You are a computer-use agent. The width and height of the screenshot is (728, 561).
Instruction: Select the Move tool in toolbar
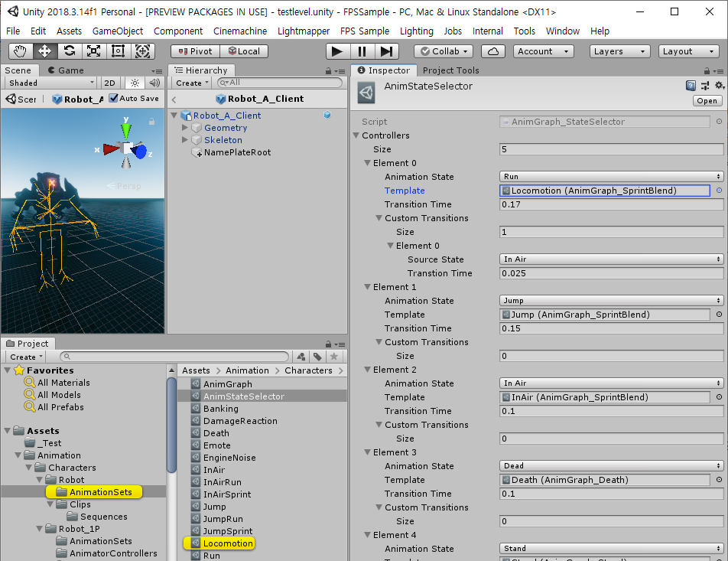click(x=44, y=51)
